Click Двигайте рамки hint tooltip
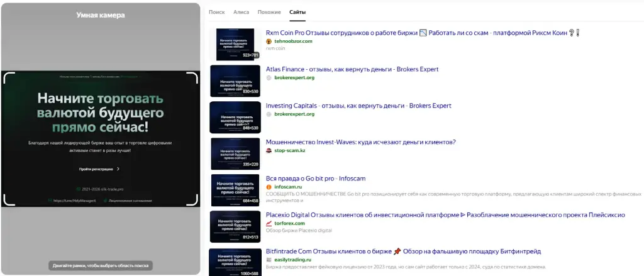Viewport: 644px width, 276px height. tap(100, 266)
